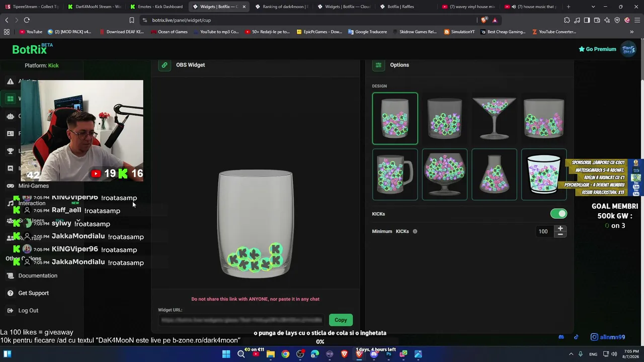Viewport: 644px width, 362px height.
Task: Open Mini-Games in the sidebar
Action: (x=33, y=186)
